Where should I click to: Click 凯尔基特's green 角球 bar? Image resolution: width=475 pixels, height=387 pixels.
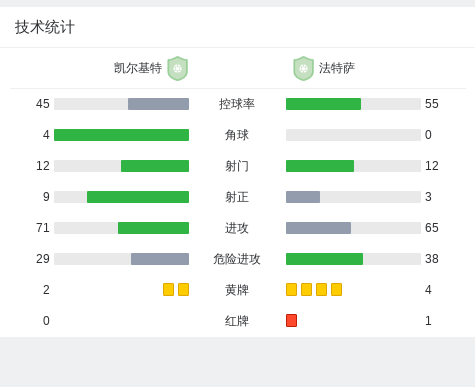(x=121, y=135)
